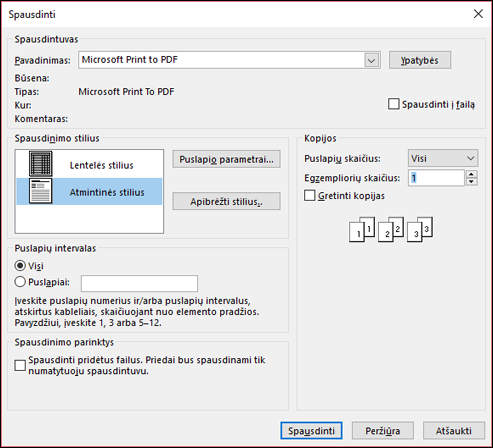Decrease Egzempliorių skaičius with down arrow

pos(471,182)
